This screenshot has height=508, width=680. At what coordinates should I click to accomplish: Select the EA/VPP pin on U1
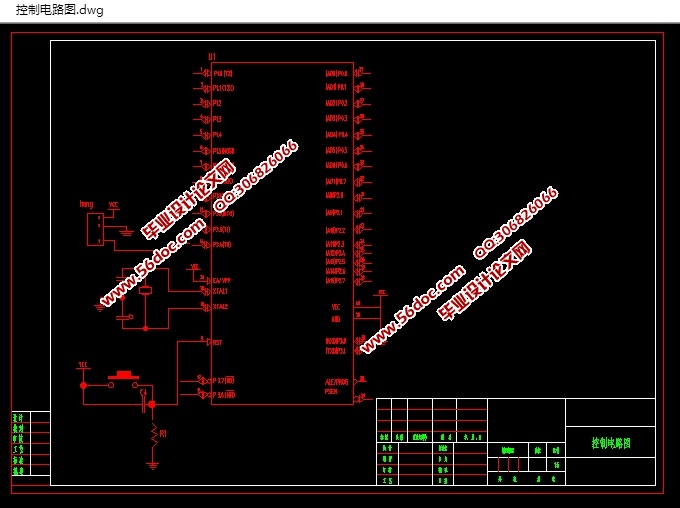click(x=221, y=280)
